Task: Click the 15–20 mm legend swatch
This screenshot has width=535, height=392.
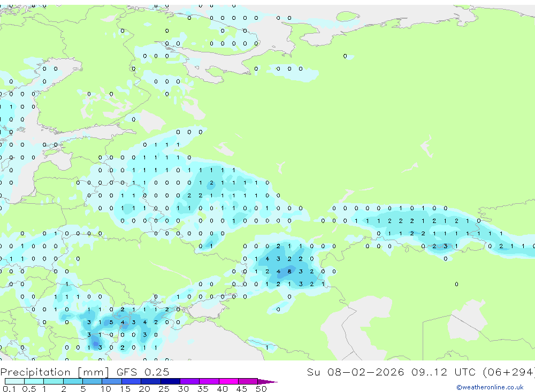Action: click(x=131, y=381)
